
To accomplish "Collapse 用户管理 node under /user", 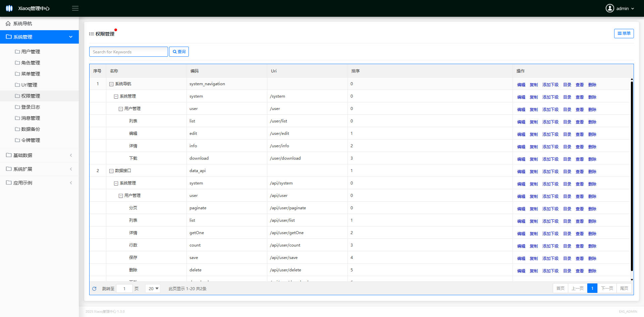I will click(121, 109).
